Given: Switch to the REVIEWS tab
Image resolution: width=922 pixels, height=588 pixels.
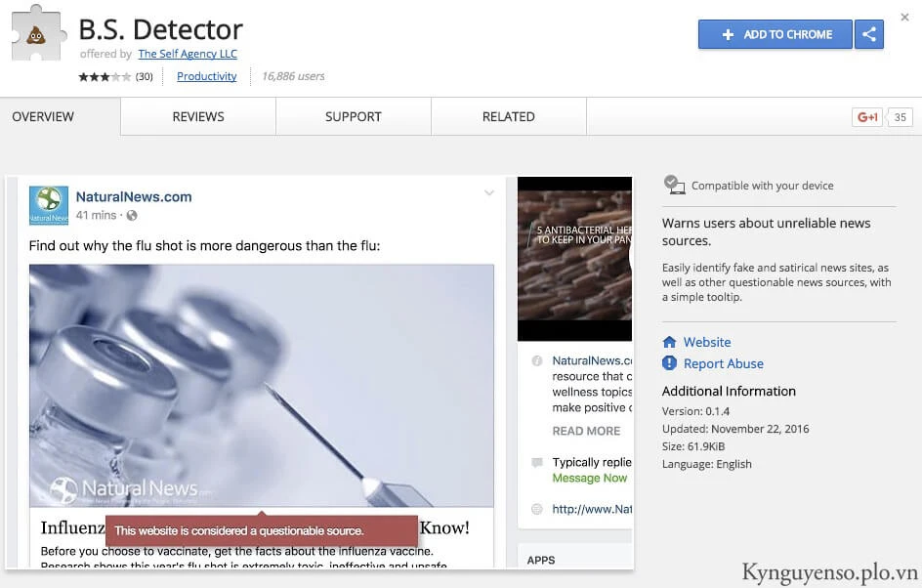Looking at the screenshot, I should pyautogui.click(x=197, y=116).
